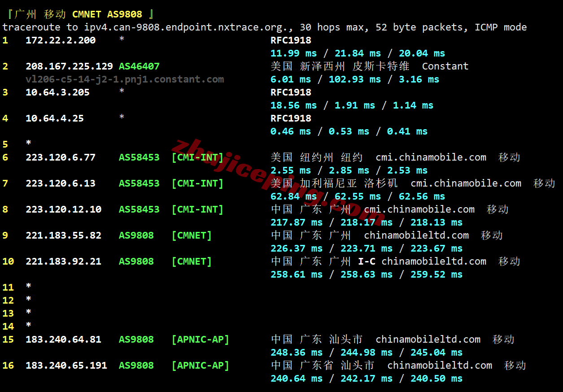Screen dimensions: 563x392
Task: Click hop number 5
Action: 5,144
